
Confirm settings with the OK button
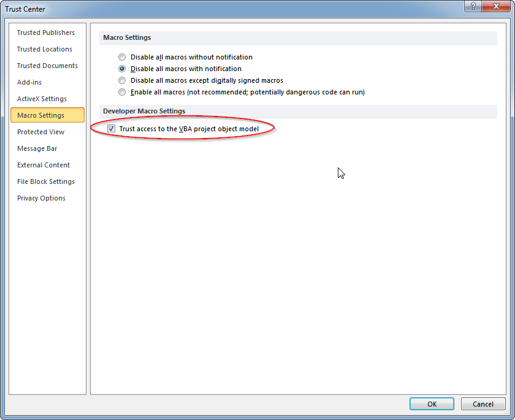pos(432,404)
